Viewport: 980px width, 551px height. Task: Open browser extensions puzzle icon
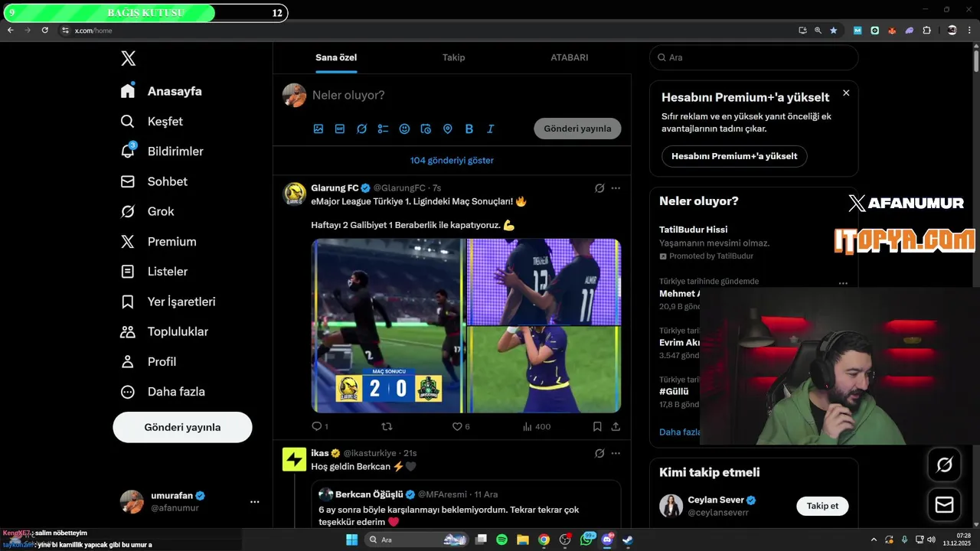[927, 30]
